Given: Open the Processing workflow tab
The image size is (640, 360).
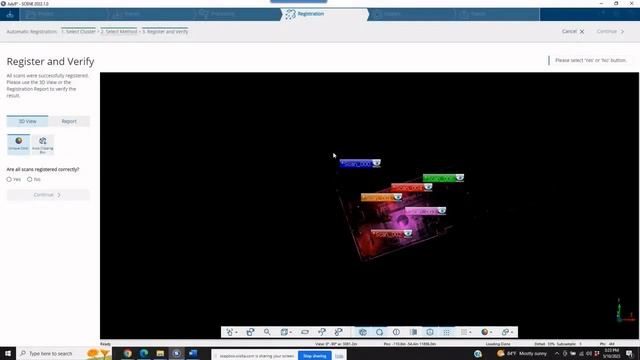Looking at the screenshot, I should [x=239, y=14].
